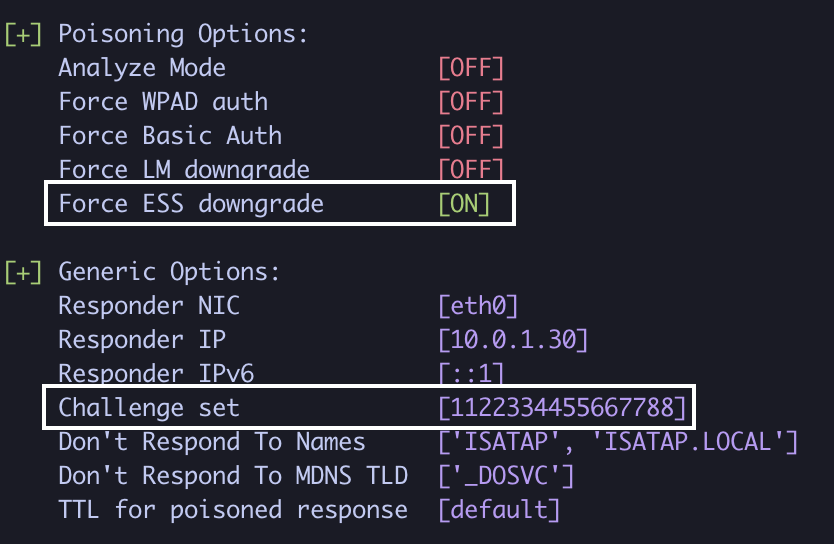Select the Force LM downgrade label
The width and height of the screenshot is (834, 544).
pyautogui.click(x=184, y=170)
